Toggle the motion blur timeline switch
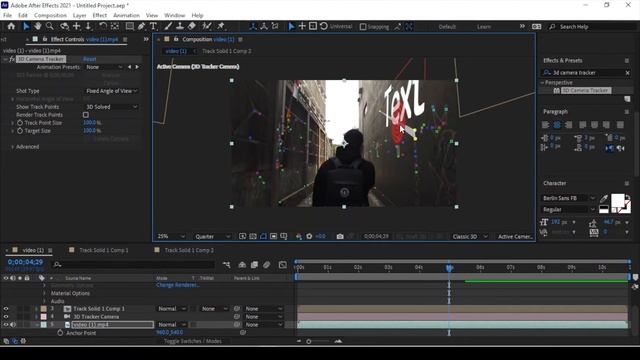 pyautogui.click(x=267, y=265)
